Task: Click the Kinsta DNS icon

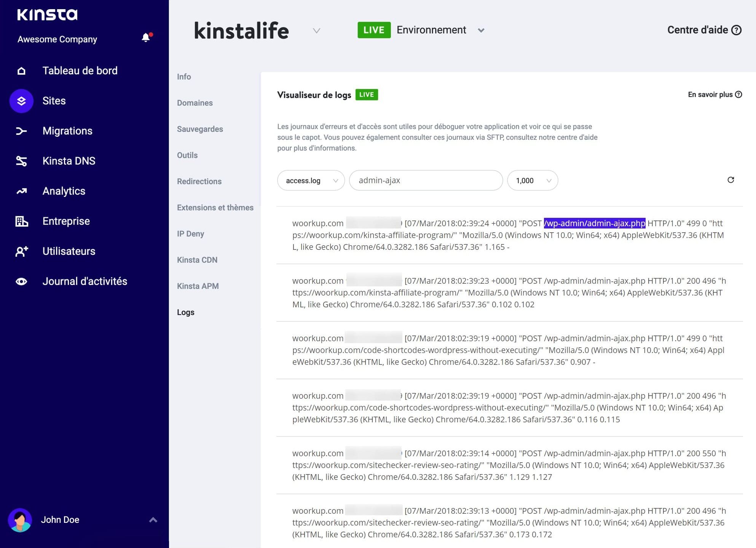Action: click(22, 161)
